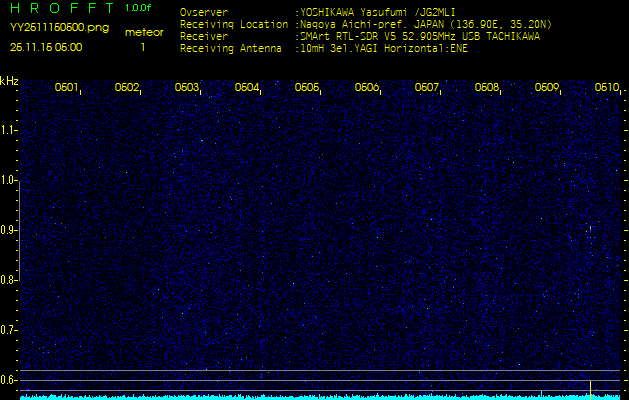629x400 pixels.
Task: Click the 0503 time label
Action: coord(187,87)
